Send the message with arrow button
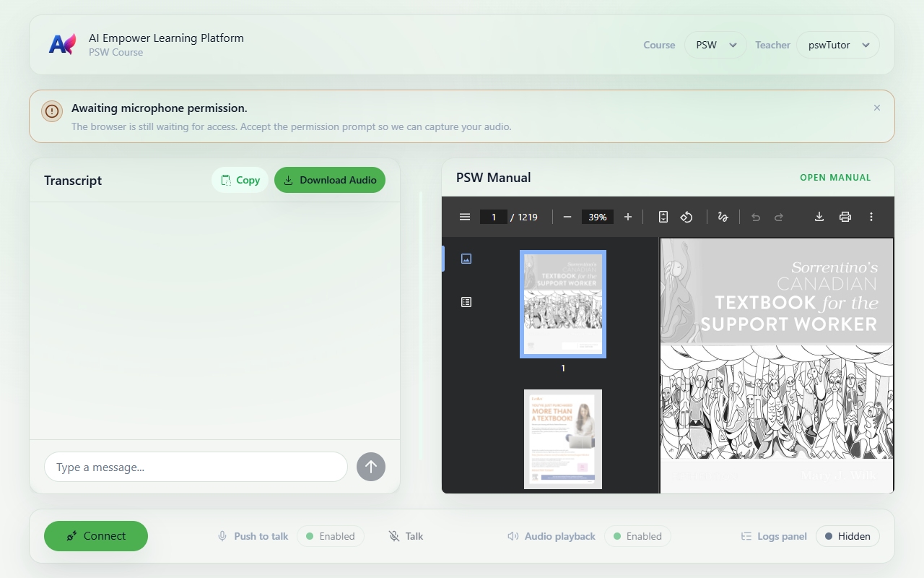Image resolution: width=924 pixels, height=578 pixels. tap(371, 467)
